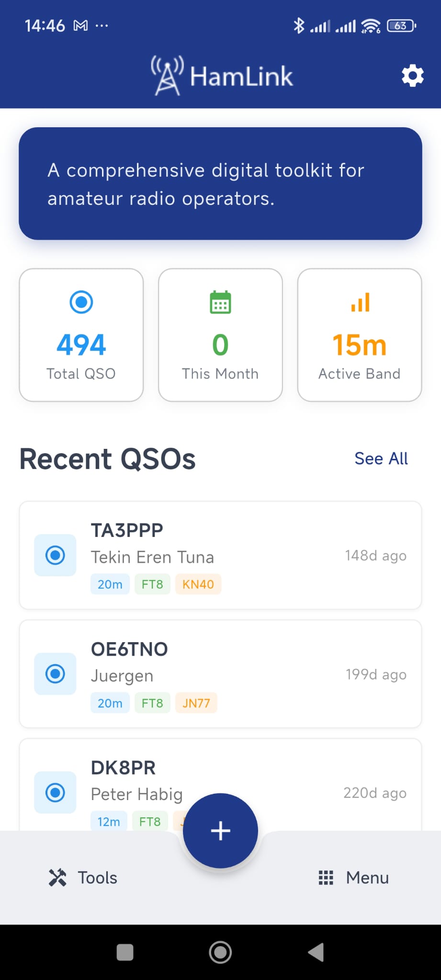441x980 pixels.
Task: Tap the orange signal bars icon
Action: pyautogui.click(x=360, y=302)
